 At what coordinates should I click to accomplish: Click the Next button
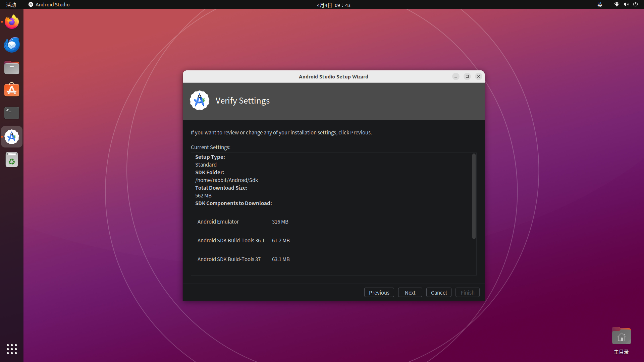point(410,292)
